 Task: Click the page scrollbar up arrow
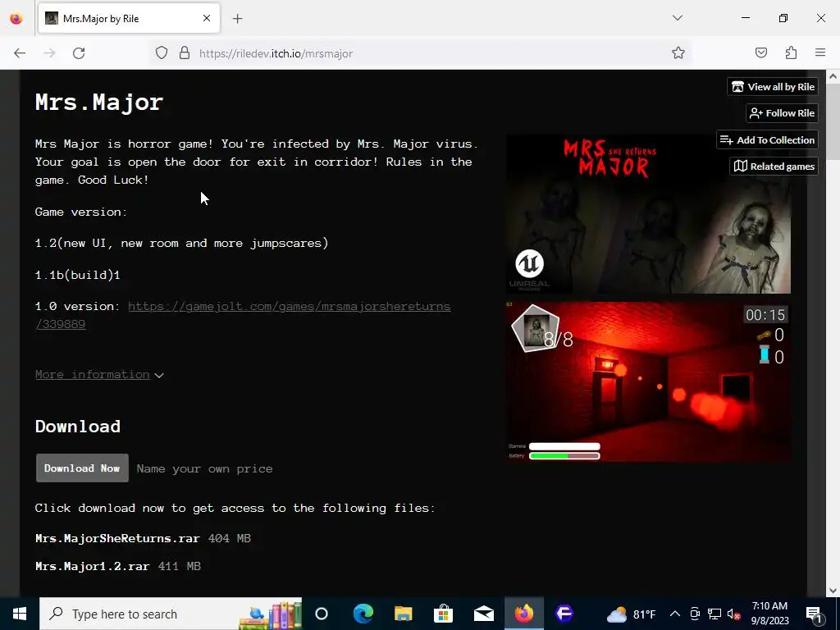[833, 76]
